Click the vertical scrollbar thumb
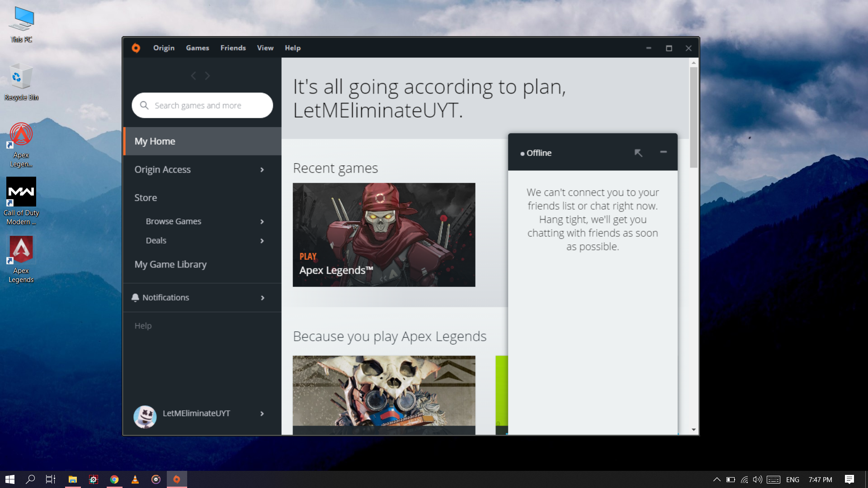Screen dimensions: 868x488 coord(693,117)
